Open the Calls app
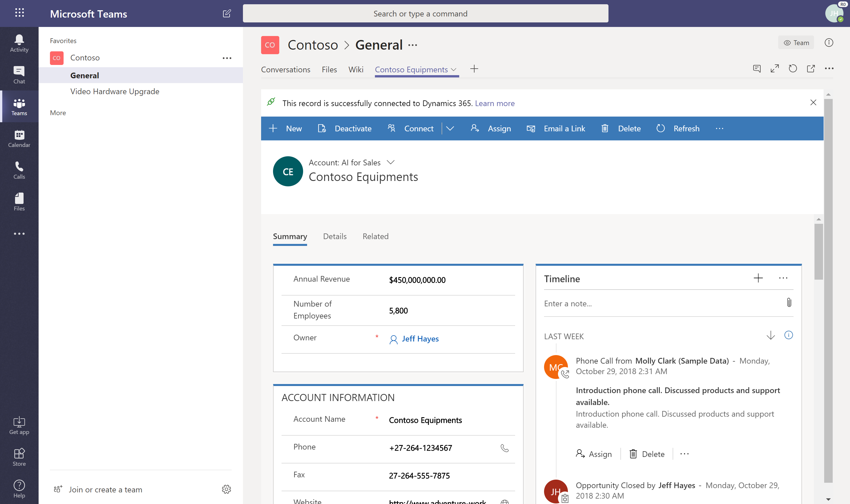The height and width of the screenshot is (504, 850). (19, 170)
